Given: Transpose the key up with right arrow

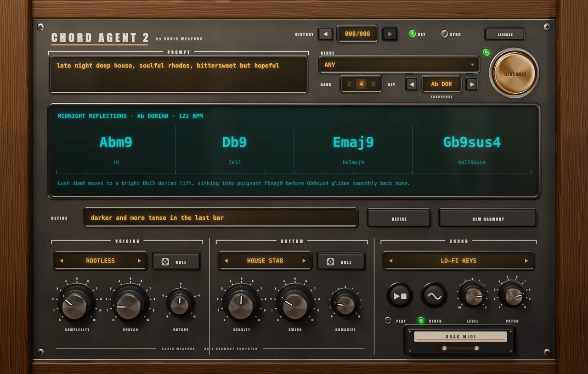Looking at the screenshot, I should (x=471, y=84).
